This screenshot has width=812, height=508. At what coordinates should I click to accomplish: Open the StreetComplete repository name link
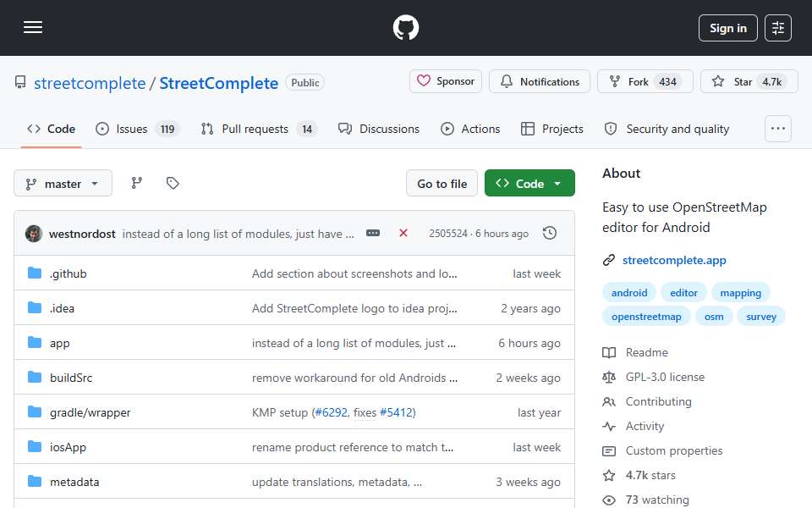tap(218, 83)
